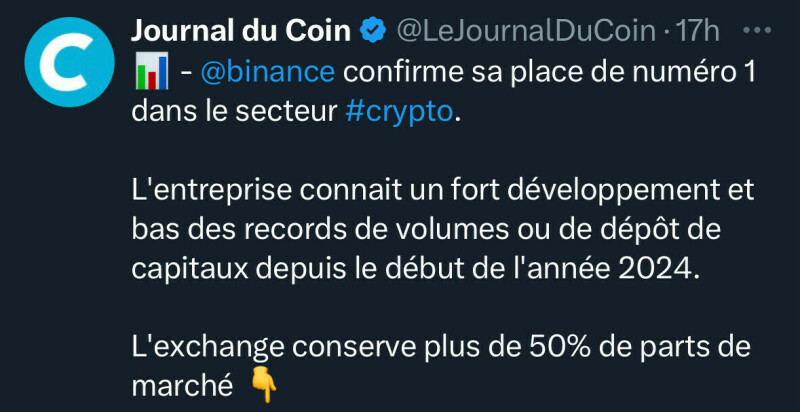
Task: Click the text "confirme sa place de numéro 1"
Action: [x=550, y=73]
